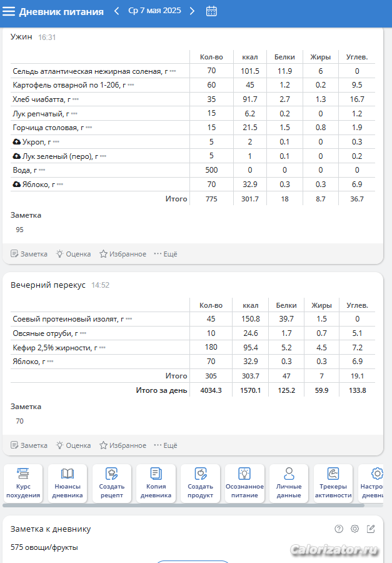
Task: Open Нюансы дневника tile
Action: click(68, 484)
